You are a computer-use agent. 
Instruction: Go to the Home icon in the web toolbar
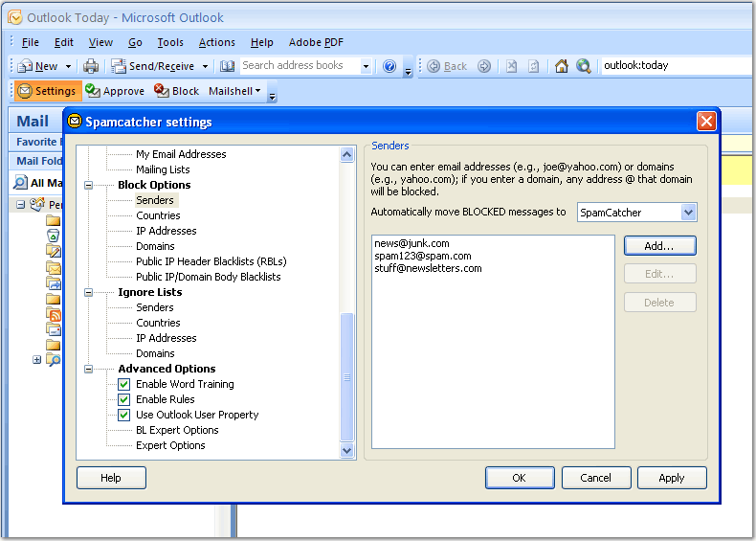(x=562, y=66)
